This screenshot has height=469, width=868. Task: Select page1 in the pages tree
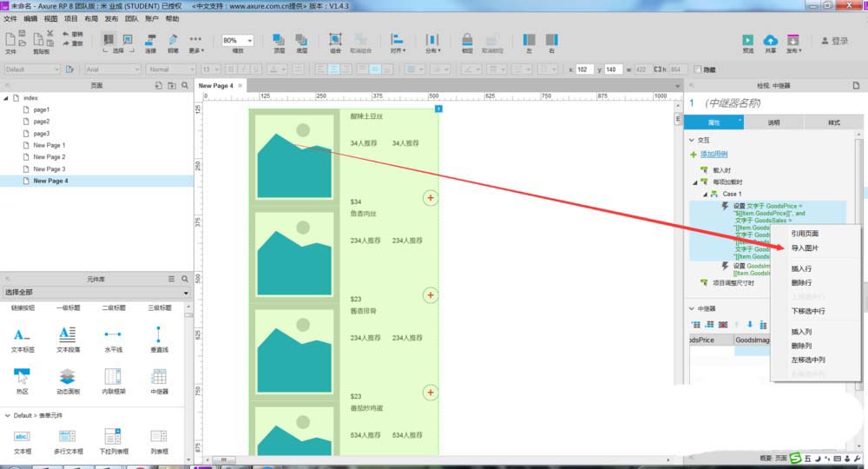(41, 109)
